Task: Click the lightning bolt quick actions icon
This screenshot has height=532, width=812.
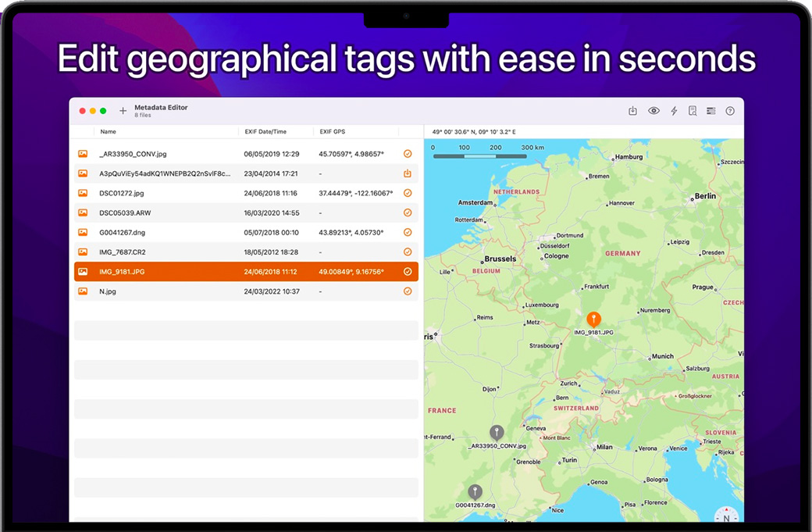Action: click(674, 111)
